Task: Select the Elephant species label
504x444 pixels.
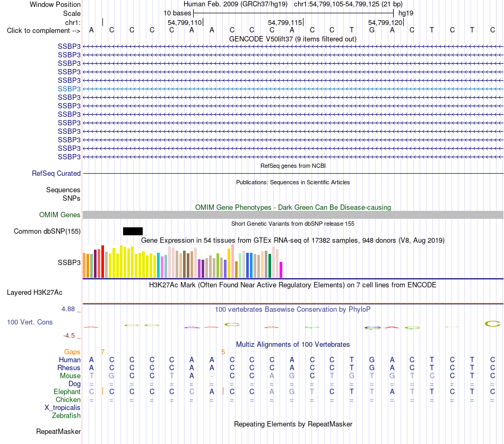Action: tap(67, 391)
